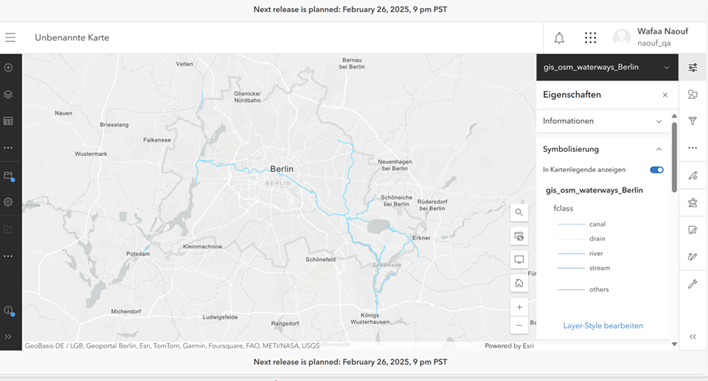The image size is (708, 381).
Task: Click the lower ellipsis icon in the dark toolbar
Action: (8, 256)
